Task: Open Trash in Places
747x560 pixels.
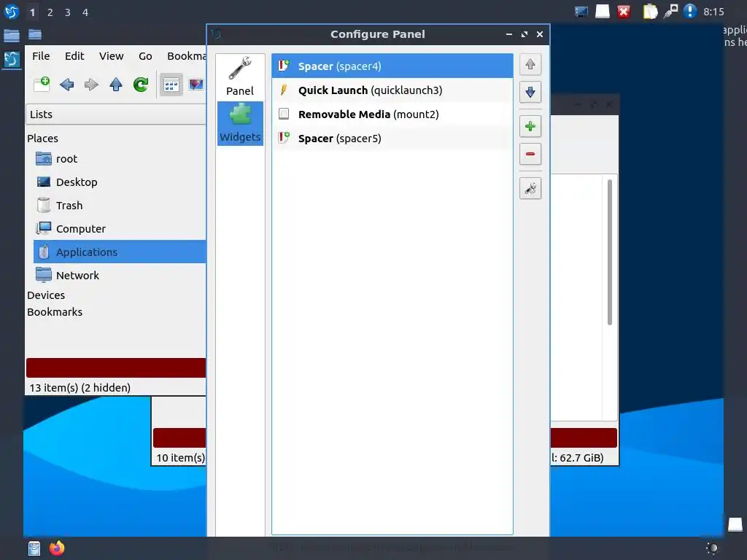Action: [x=119, y=205]
